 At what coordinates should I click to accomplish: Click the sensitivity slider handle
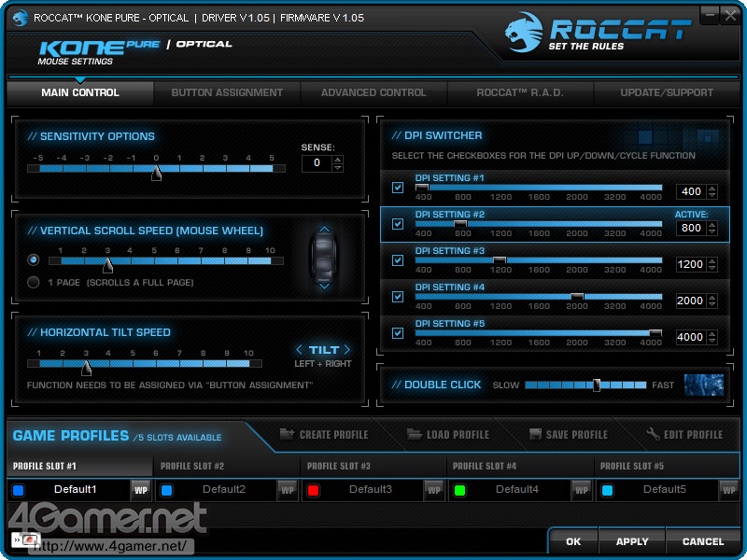[x=156, y=173]
